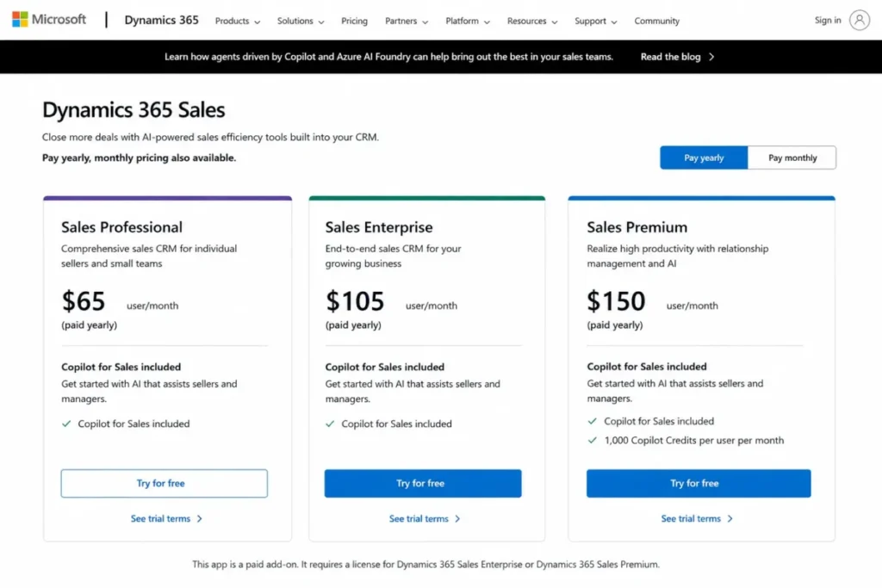The width and height of the screenshot is (882, 588).
Task: Click arrow beside Sales Enterprise trial terms
Action: point(458,519)
